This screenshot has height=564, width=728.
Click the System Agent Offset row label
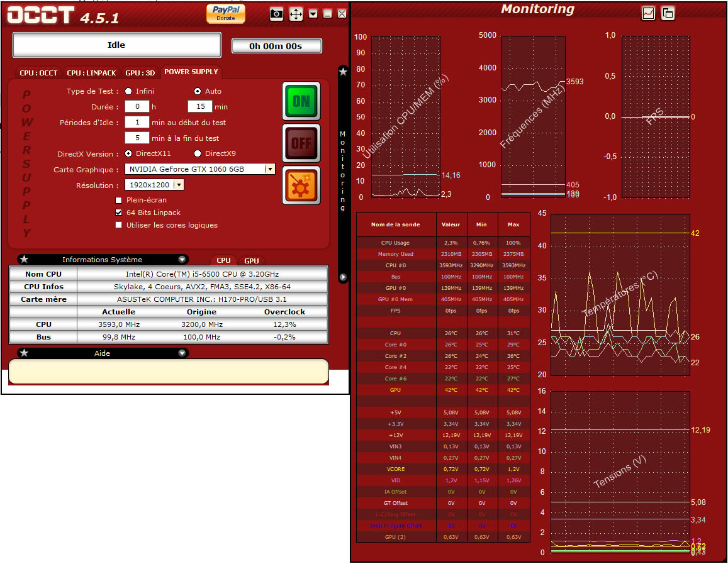click(x=396, y=526)
